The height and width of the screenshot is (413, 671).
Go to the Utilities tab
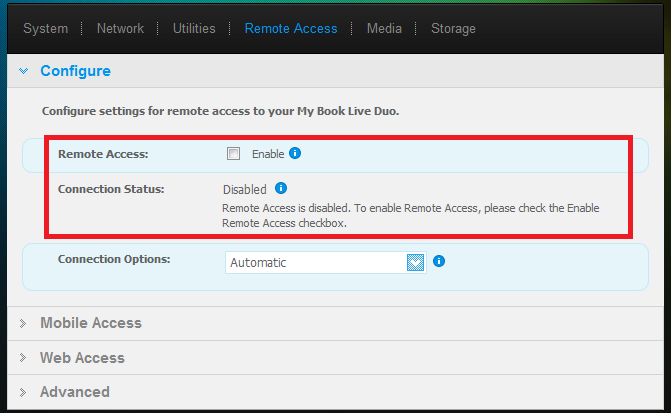point(194,28)
